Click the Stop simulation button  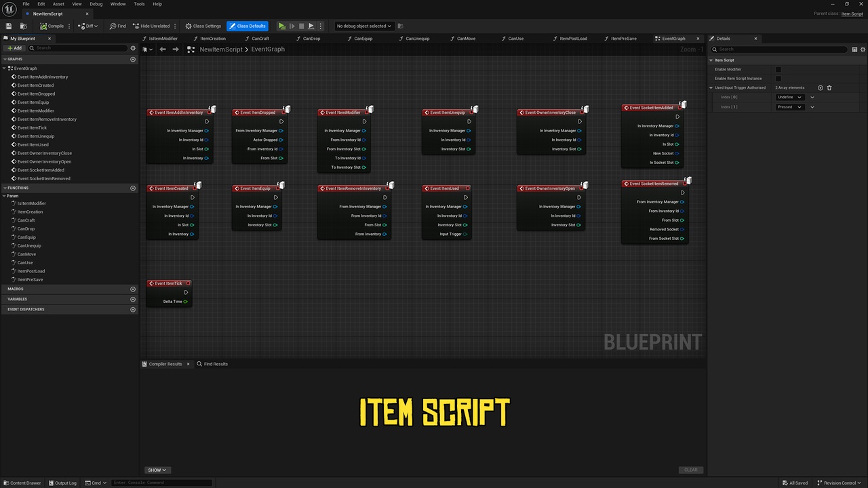[x=302, y=26]
